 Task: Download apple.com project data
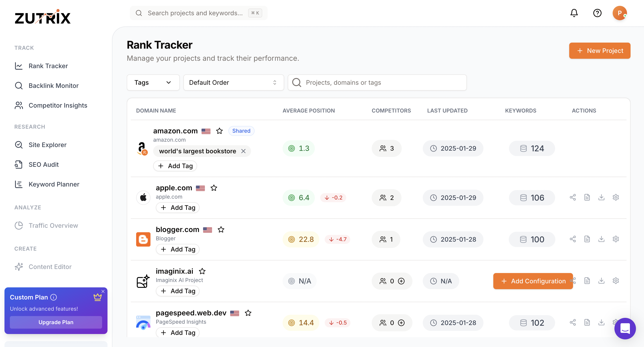[x=601, y=197]
